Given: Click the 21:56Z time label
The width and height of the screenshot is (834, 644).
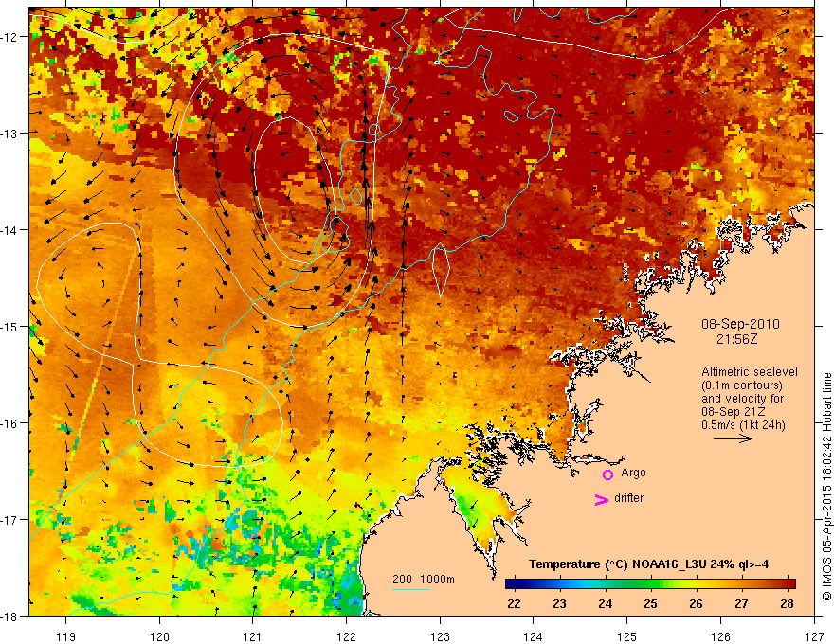Looking at the screenshot, I should coord(736,339).
